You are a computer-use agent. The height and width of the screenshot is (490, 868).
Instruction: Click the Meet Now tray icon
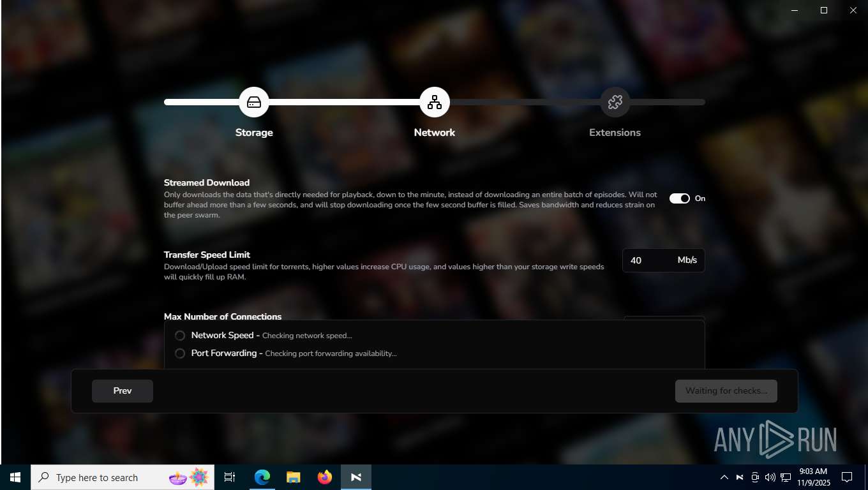755,477
